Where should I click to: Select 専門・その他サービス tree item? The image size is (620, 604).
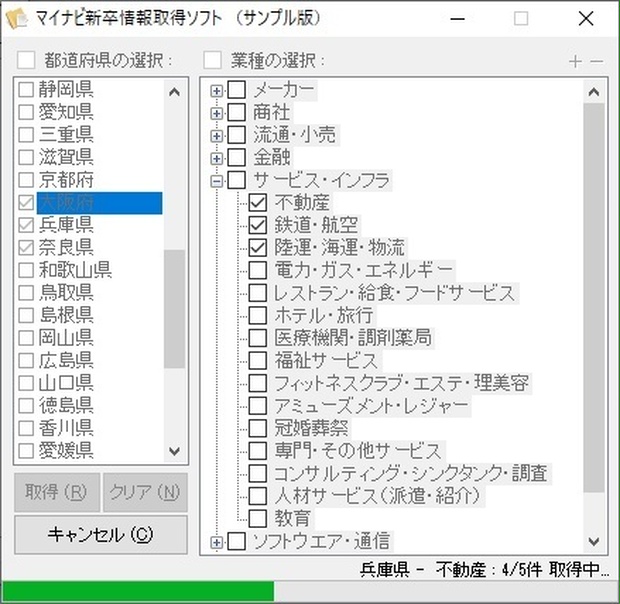click(x=358, y=451)
